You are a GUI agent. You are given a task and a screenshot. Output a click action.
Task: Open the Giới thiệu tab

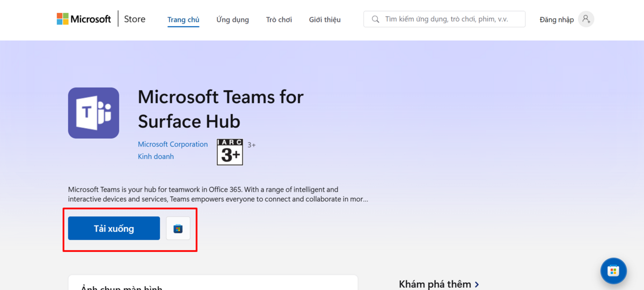(325, 20)
